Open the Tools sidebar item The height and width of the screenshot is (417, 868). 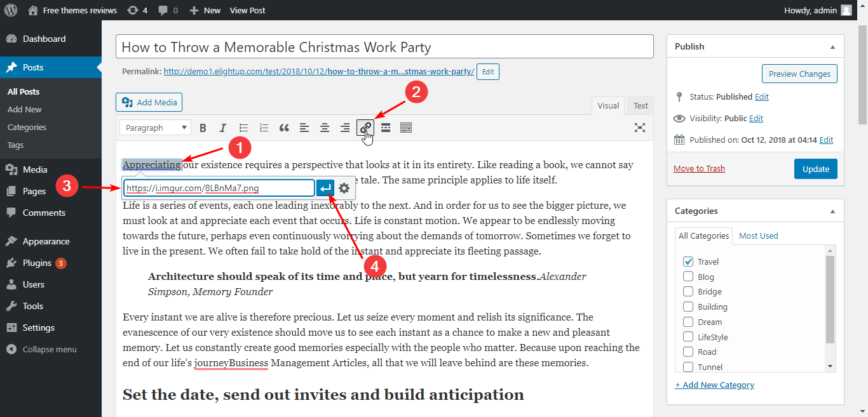coord(51,306)
